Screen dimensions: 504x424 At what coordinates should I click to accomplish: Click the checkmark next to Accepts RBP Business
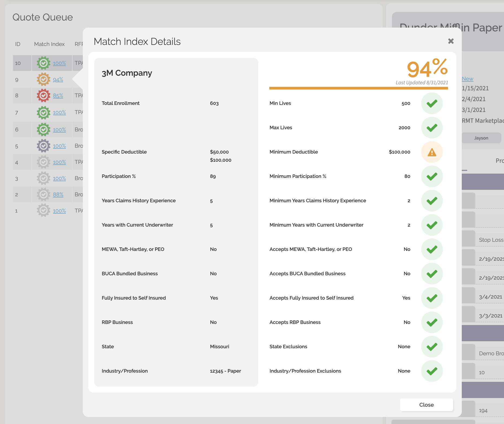pos(432,322)
